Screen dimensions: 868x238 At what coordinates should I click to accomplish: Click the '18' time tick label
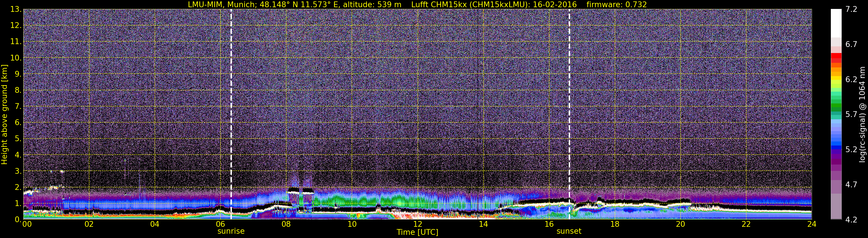(x=614, y=224)
